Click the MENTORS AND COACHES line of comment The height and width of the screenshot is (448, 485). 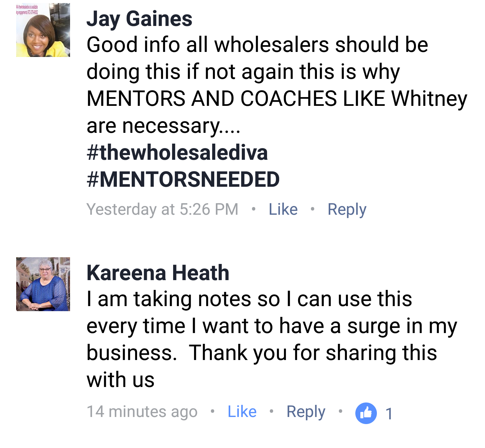click(x=277, y=99)
